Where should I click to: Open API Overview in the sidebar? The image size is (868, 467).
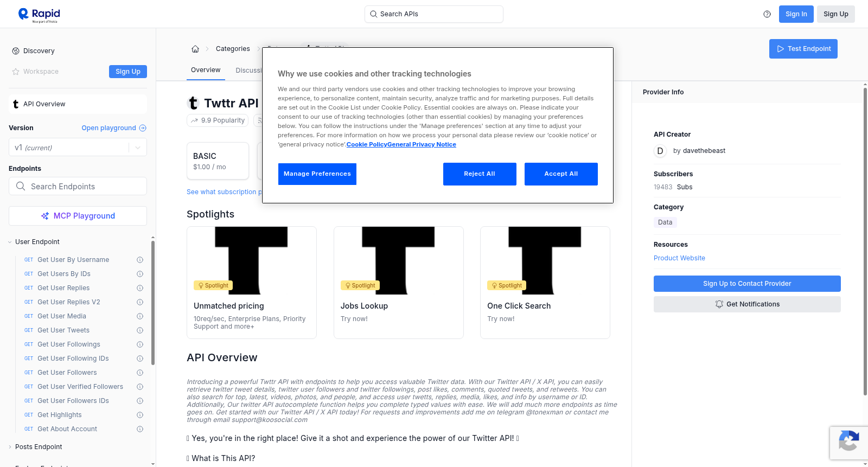click(x=78, y=104)
